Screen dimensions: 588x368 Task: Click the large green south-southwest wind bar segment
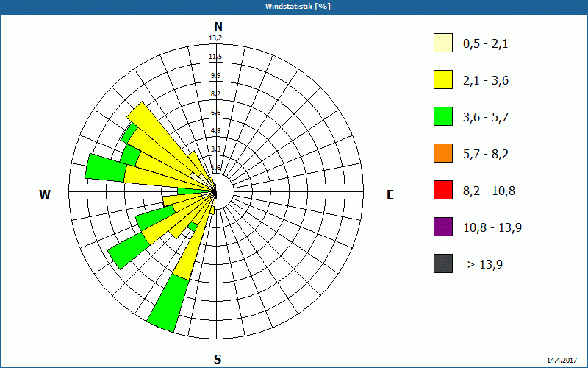coord(169,304)
